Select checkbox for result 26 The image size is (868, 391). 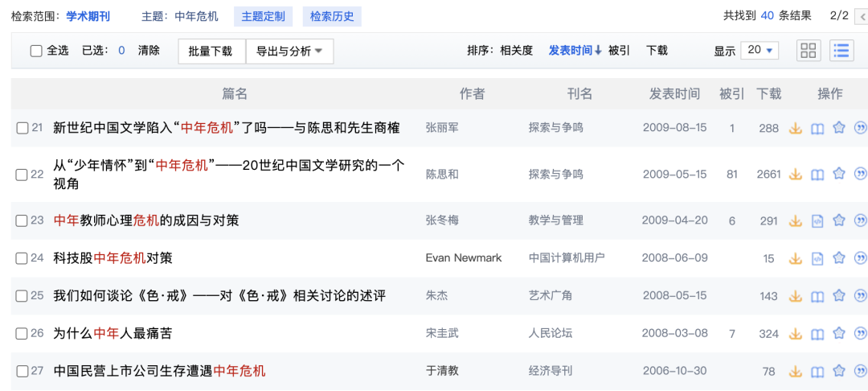click(x=22, y=334)
